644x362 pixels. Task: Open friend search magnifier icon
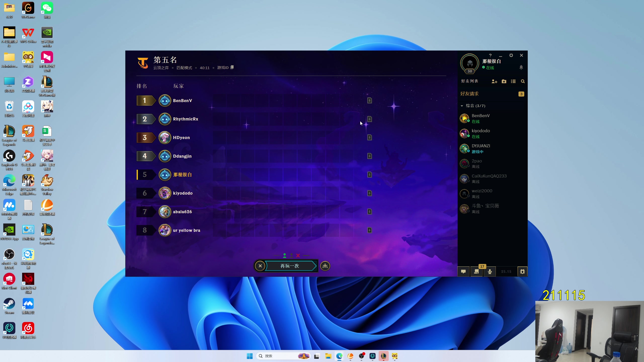coord(523,81)
